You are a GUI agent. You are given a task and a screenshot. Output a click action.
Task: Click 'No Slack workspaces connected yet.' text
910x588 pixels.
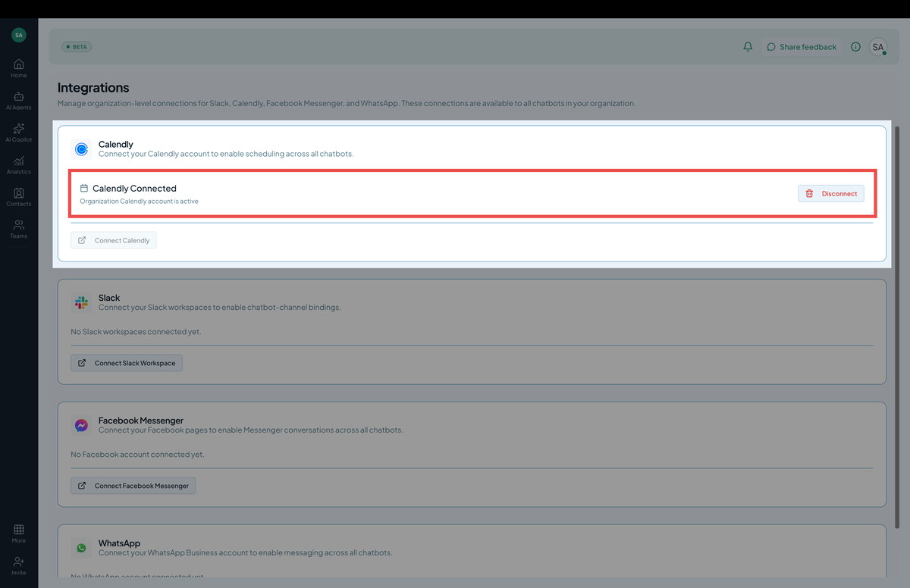pos(136,332)
